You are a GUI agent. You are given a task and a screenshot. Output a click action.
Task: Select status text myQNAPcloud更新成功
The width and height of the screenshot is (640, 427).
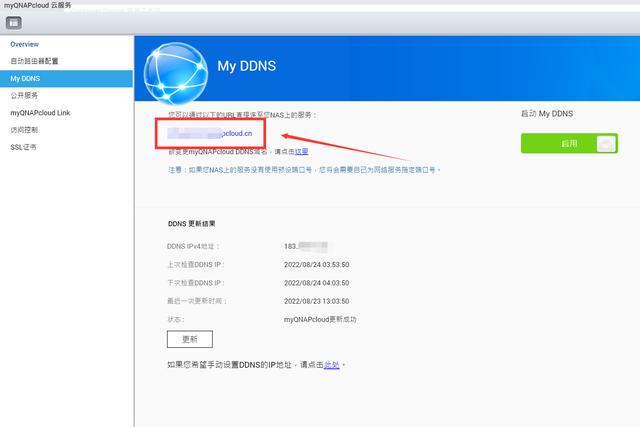click(320, 319)
